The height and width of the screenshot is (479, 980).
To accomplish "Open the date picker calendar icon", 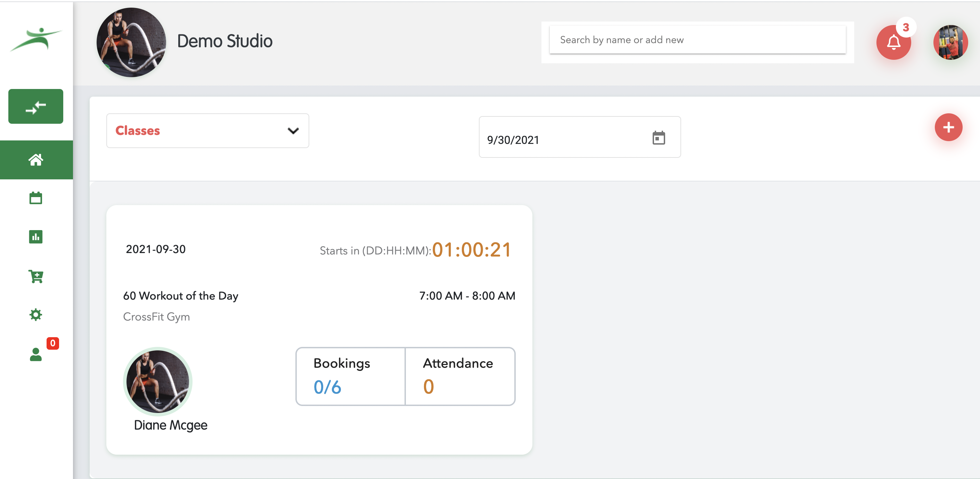I will 659,138.
